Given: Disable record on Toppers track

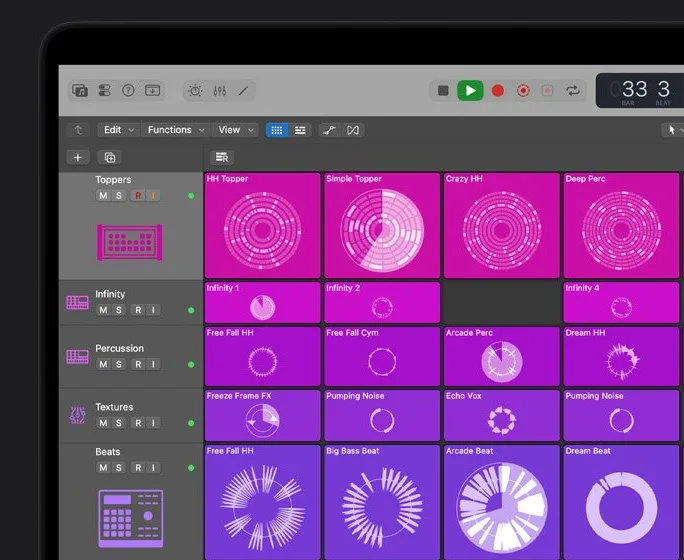Looking at the screenshot, I should tap(138, 195).
